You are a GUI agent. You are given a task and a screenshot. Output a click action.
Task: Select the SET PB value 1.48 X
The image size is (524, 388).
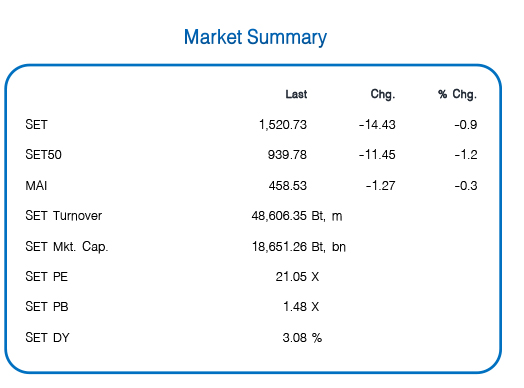click(301, 306)
